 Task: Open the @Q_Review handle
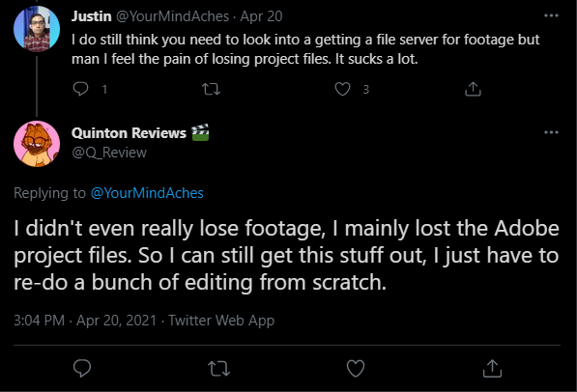[x=109, y=153]
